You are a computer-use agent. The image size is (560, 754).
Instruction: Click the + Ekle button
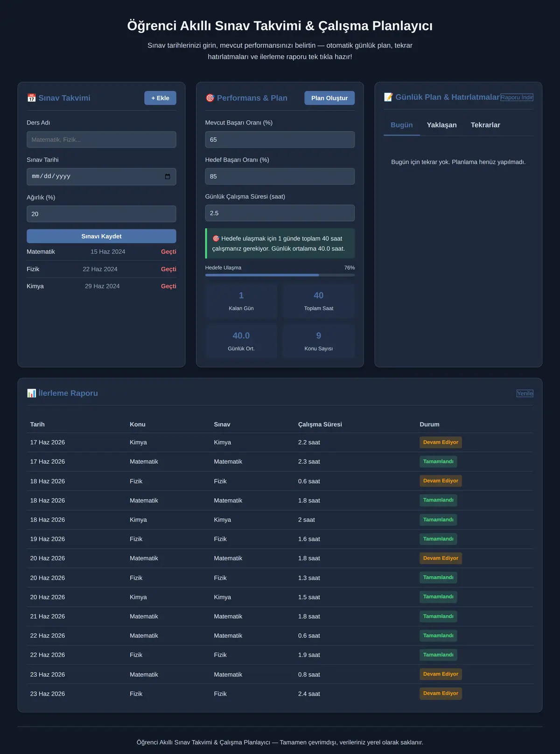pos(160,98)
